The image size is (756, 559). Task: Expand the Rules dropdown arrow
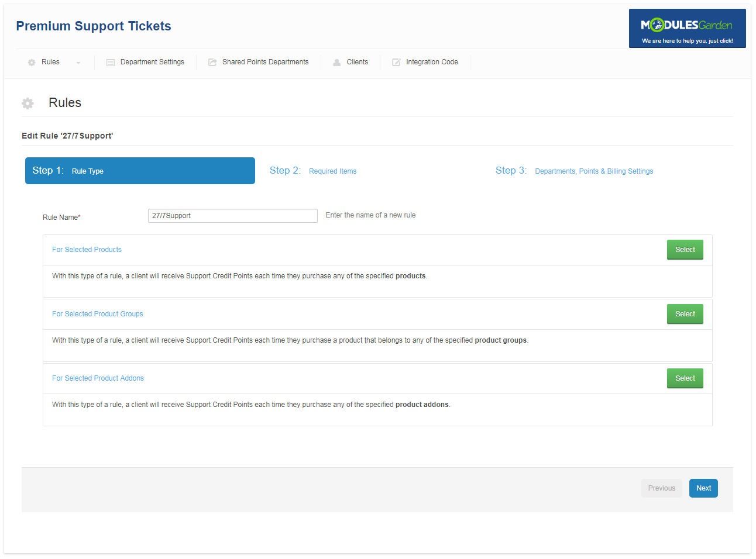(78, 63)
